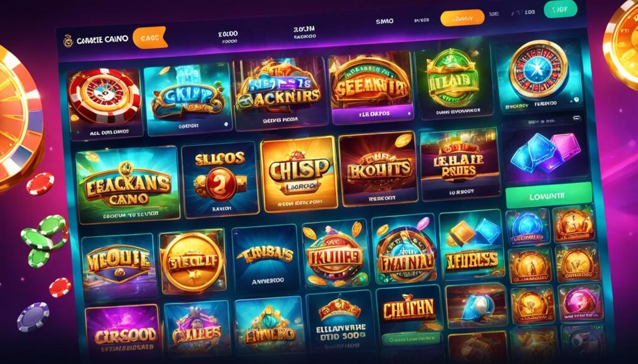Select the purple CURSOOD game thumbnail
The height and width of the screenshot is (364, 638).
coord(123,331)
